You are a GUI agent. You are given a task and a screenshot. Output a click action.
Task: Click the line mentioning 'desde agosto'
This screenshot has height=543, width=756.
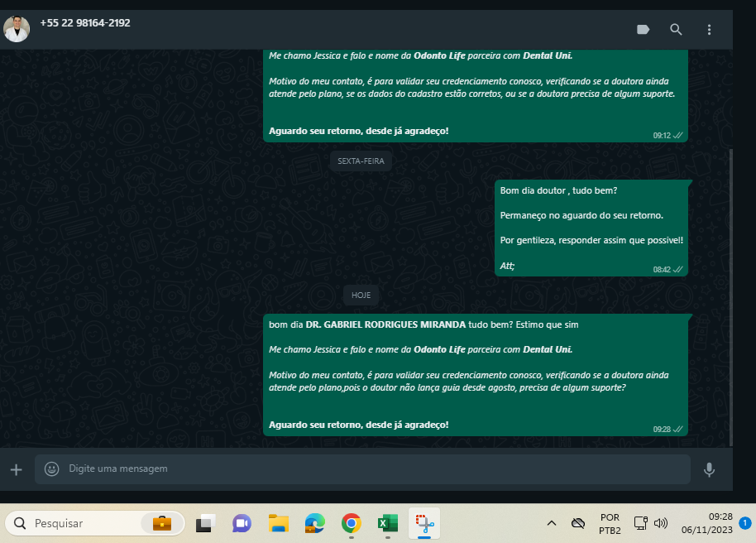[447, 387]
